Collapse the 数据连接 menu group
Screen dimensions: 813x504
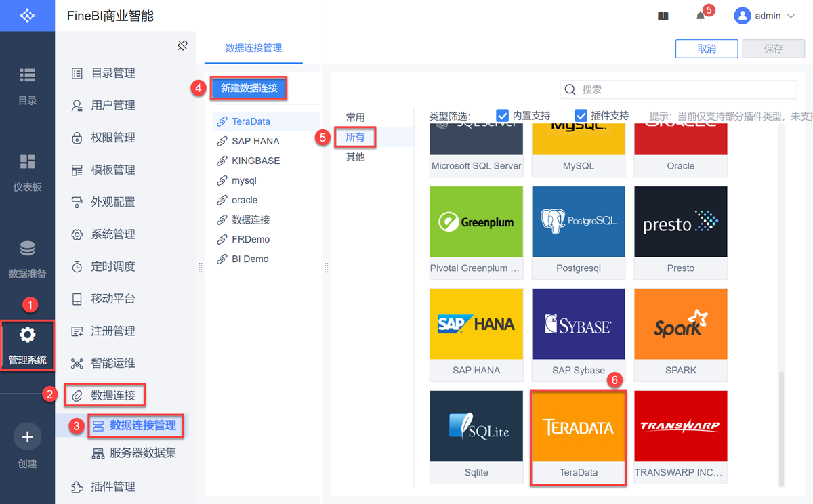[105, 395]
